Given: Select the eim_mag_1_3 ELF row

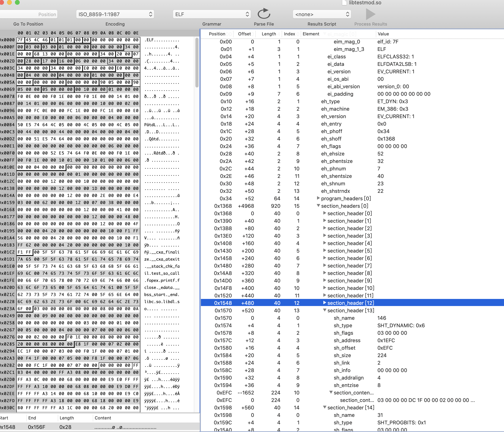Looking at the screenshot, I should pos(352,49).
